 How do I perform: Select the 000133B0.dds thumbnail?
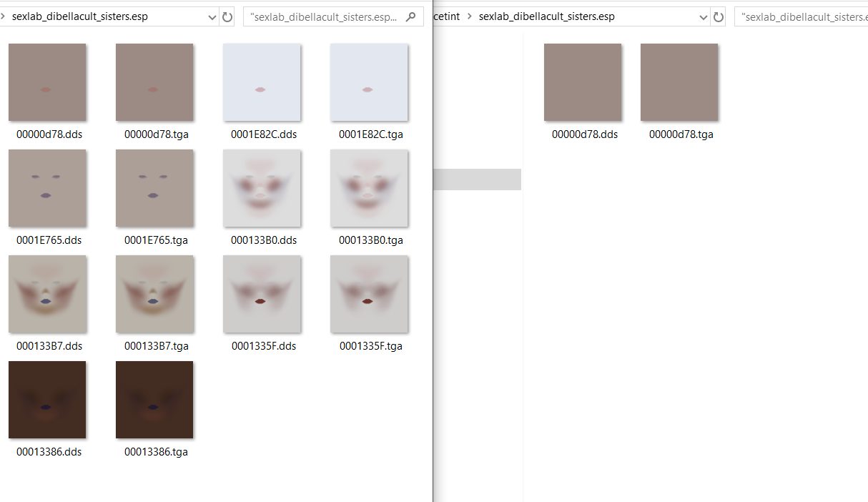pos(262,188)
